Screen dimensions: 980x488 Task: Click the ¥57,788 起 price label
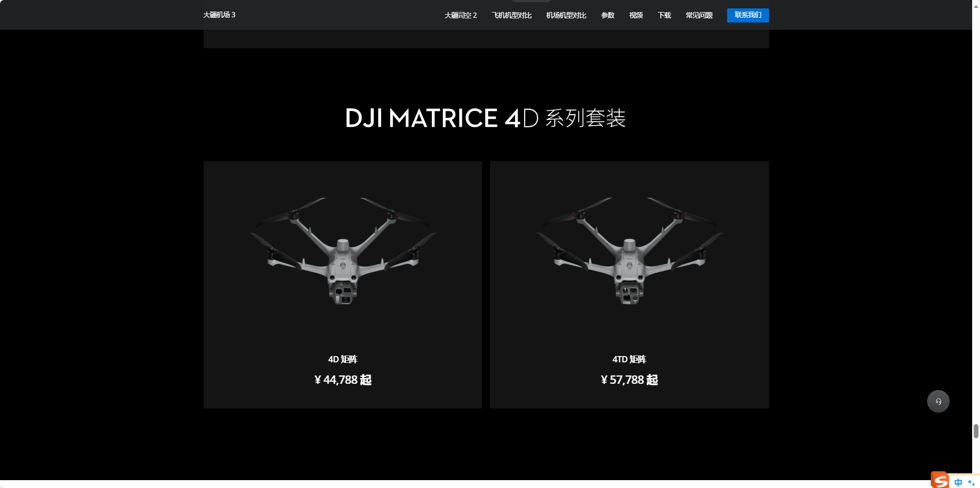point(629,380)
